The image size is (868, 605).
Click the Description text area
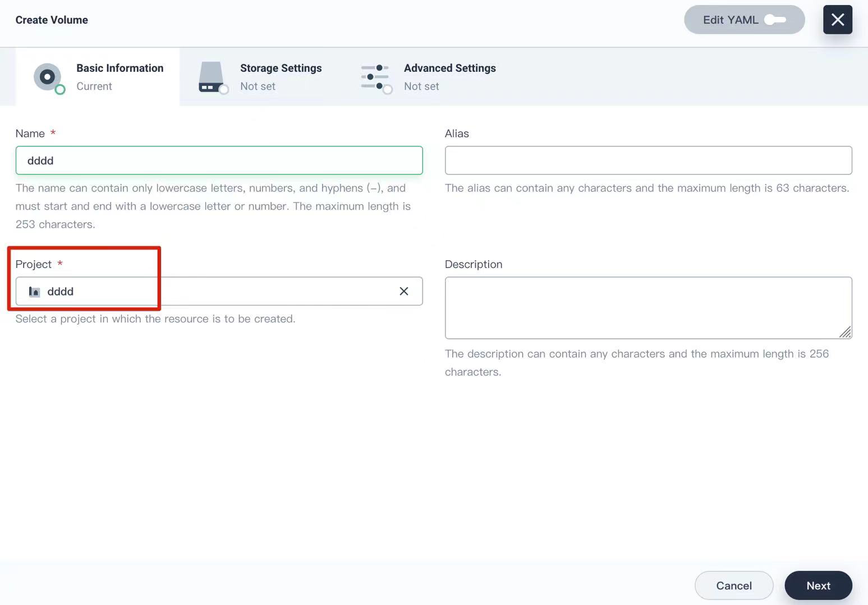tap(648, 307)
